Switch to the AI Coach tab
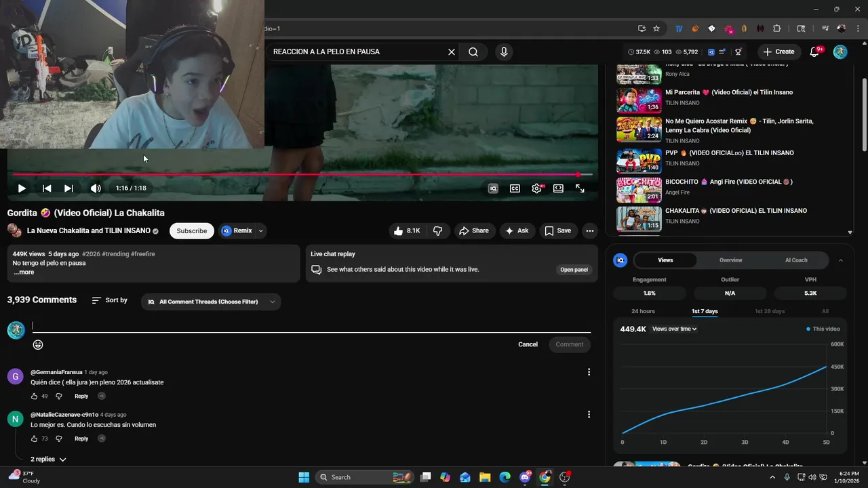Image resolution: width=868 pixels, height=488 pixels. click(x=796, y=260)
